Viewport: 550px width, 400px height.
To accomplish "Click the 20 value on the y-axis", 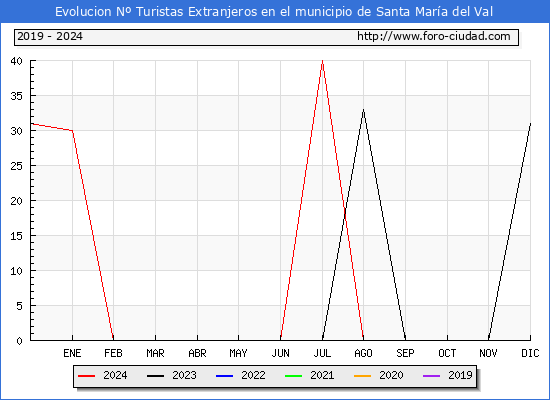I will [16, 201].
